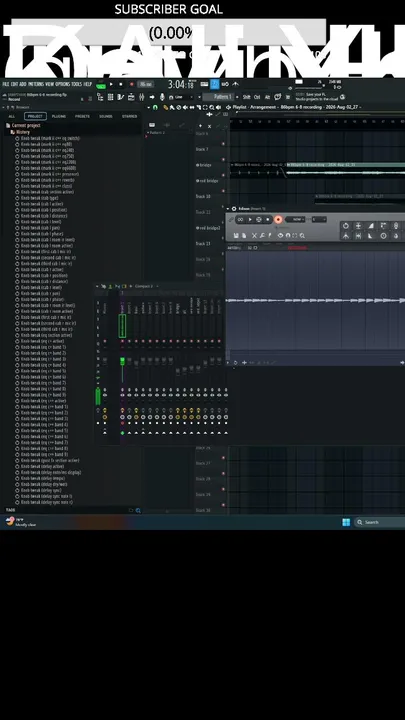Click the tempo display showing 86
Screen dimensions: 405x720
tap(146, 84)
